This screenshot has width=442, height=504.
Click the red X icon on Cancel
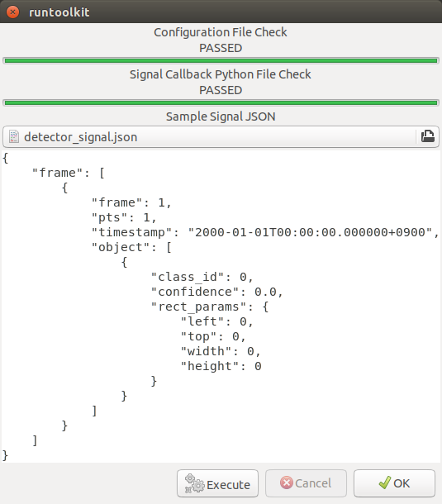pyautogui.click(x=287, y=483)
